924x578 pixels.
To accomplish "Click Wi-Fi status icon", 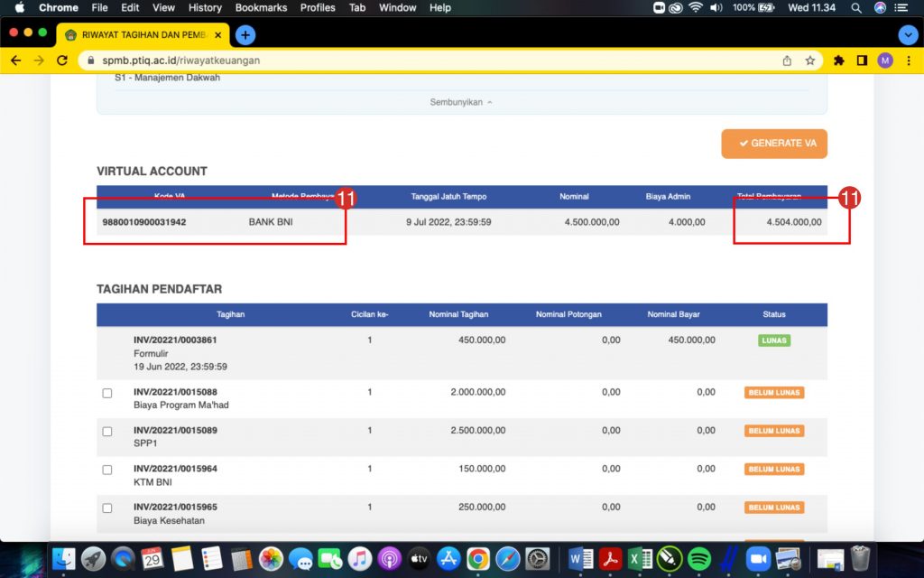I will [x=696, y=7].
